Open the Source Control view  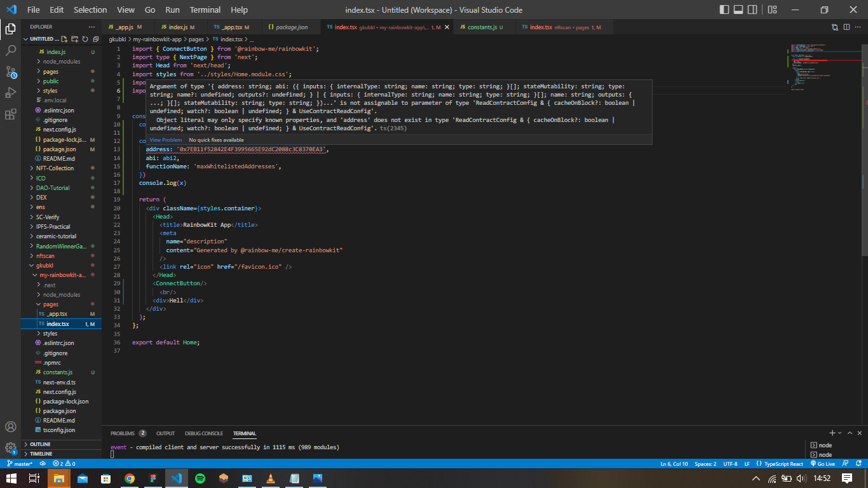[x=10, y=71]
